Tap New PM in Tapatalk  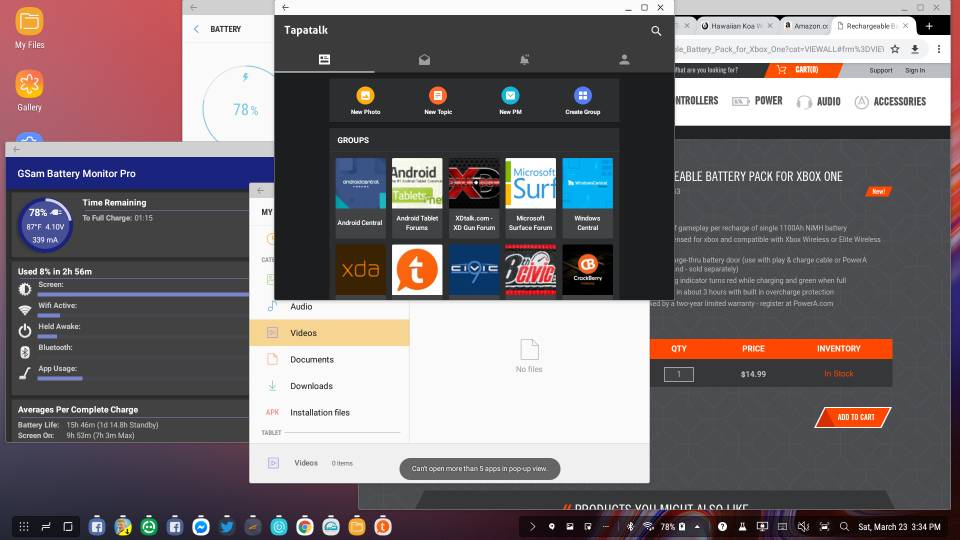(510, 101)
